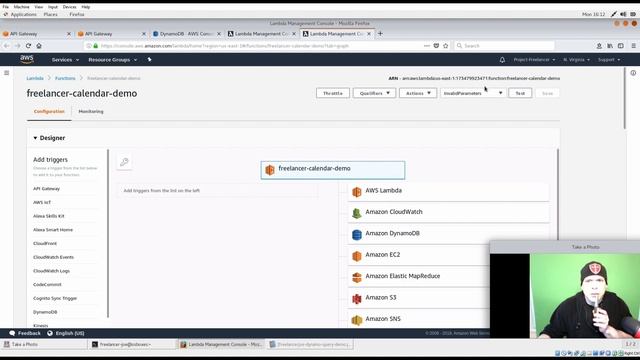
Task: Open new Firefox tab with plus icon
Action: (x=380, y=33)
